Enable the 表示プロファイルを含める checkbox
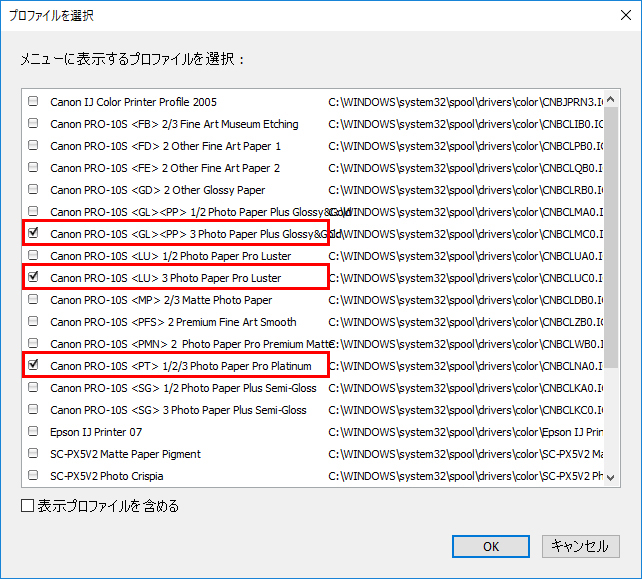Screen dimensions: 642x579 27,506
